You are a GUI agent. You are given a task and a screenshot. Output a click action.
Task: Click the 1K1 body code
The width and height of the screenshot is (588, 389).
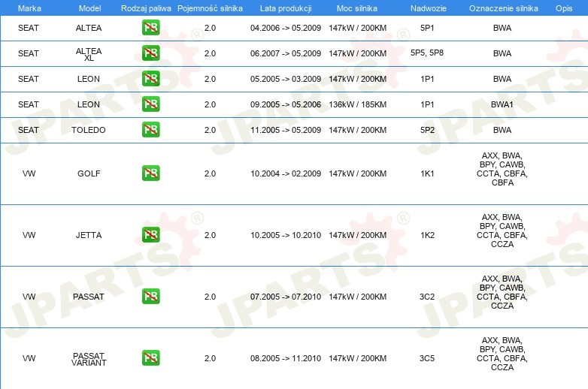[x=427, y=173]
